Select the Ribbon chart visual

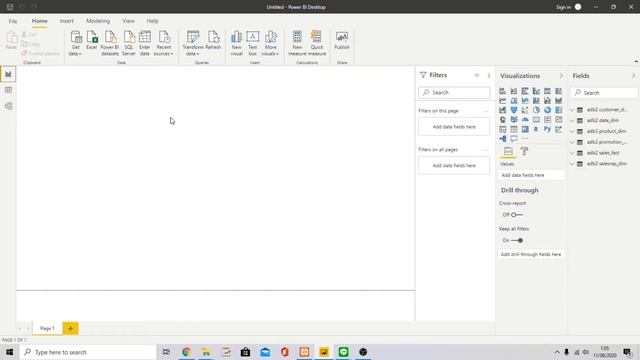[x=558, y=100]
